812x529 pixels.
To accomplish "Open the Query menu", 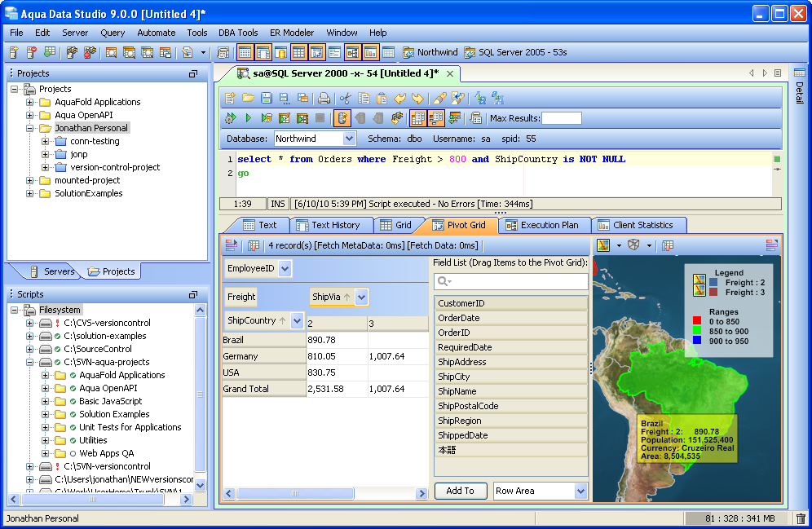I will click(113, 33).
